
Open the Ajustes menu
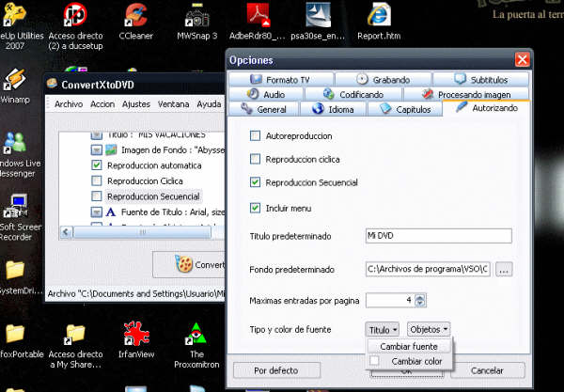[136, 104]
